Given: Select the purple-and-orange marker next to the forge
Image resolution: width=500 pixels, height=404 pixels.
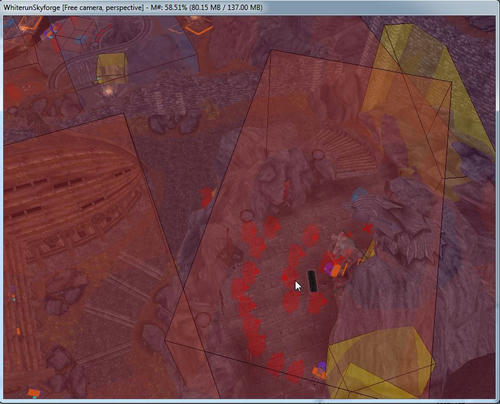Looking at the screenshot, I should (333, 269).
